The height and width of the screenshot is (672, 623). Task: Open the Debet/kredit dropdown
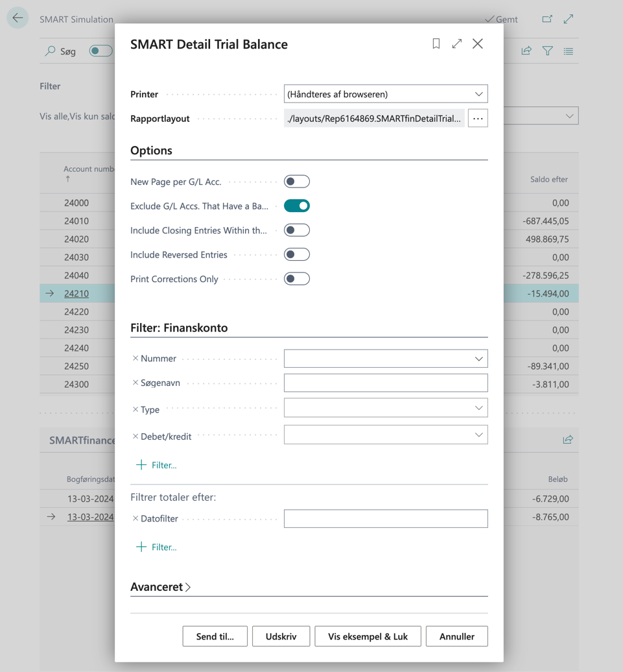click(386, 435)
